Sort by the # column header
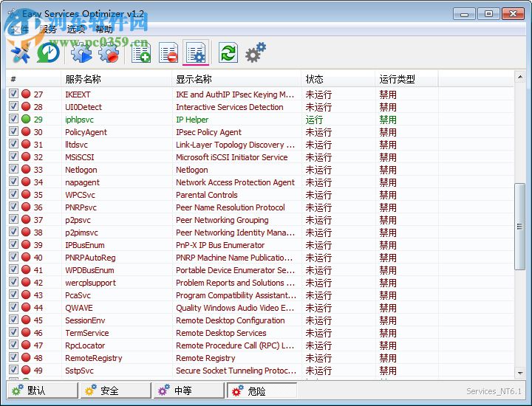 click(x=33, y=79)
